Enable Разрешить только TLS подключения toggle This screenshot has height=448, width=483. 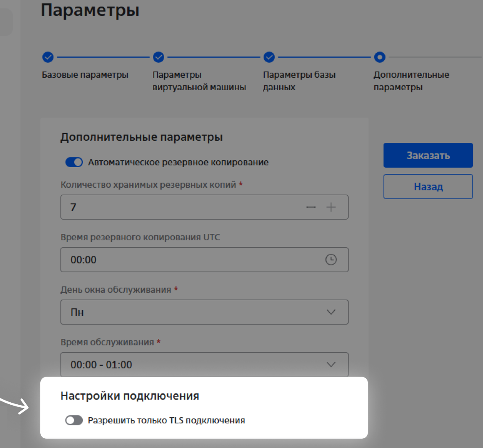point(74,420)
